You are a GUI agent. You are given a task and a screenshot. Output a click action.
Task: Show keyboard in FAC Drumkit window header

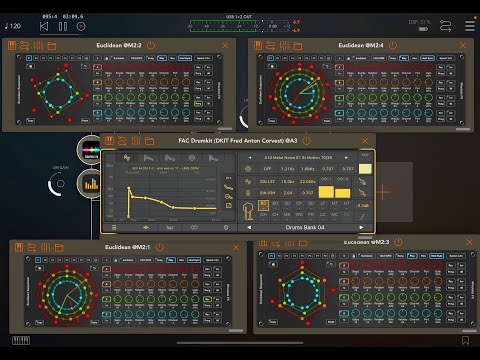pos(110,141)
